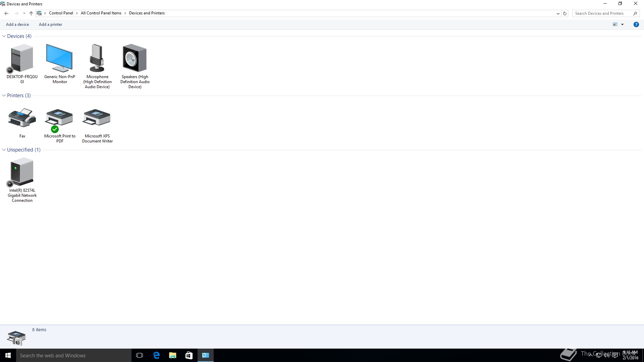Select the DESKTOP-FRQGU0J computer icon
The image size is (644, 362).
(x=22, y=59)
